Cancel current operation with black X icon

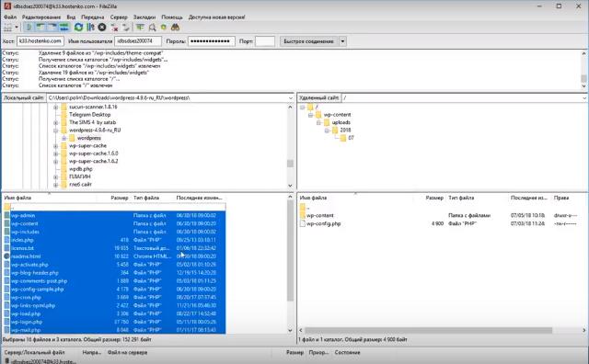[102, 28]
